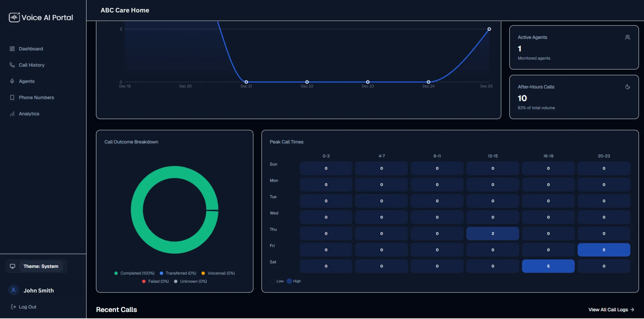The height and width of the screenshot is (319, 644).
Task: Click the Log Out link
Action: tap(23, 307)
